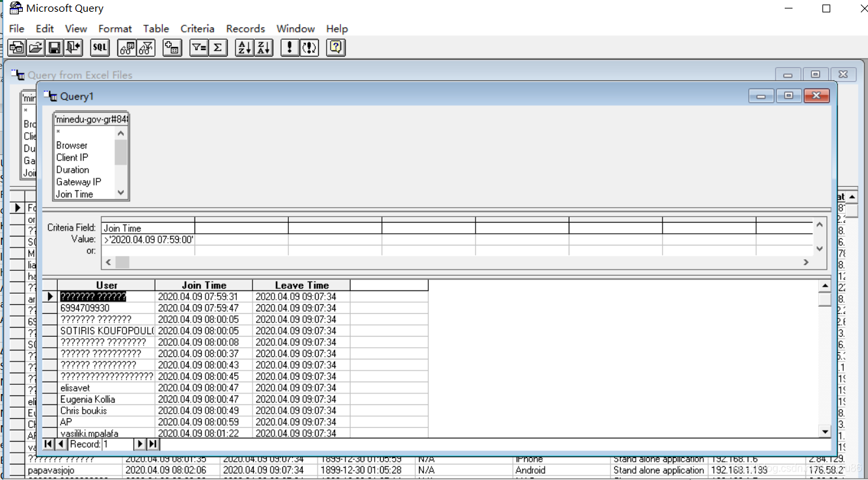Click the Return Data door icon
Viewport: 868px width, 480px height.
coord(73,48)
